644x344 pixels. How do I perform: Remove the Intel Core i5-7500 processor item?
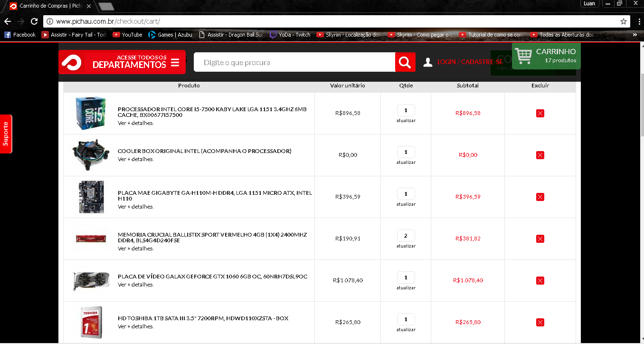point(540,113)
